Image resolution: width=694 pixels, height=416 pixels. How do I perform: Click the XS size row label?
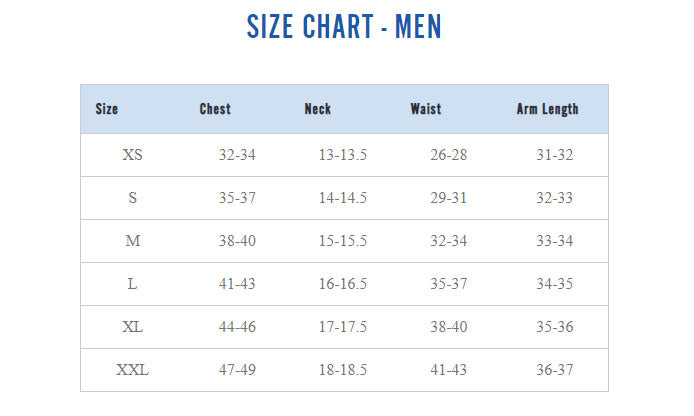point(132,155)
